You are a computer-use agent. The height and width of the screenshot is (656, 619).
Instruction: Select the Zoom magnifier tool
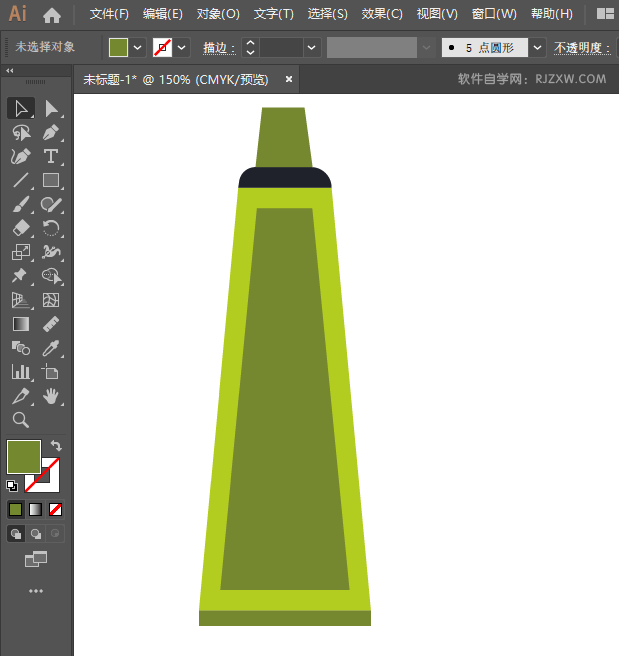[20, 420]
